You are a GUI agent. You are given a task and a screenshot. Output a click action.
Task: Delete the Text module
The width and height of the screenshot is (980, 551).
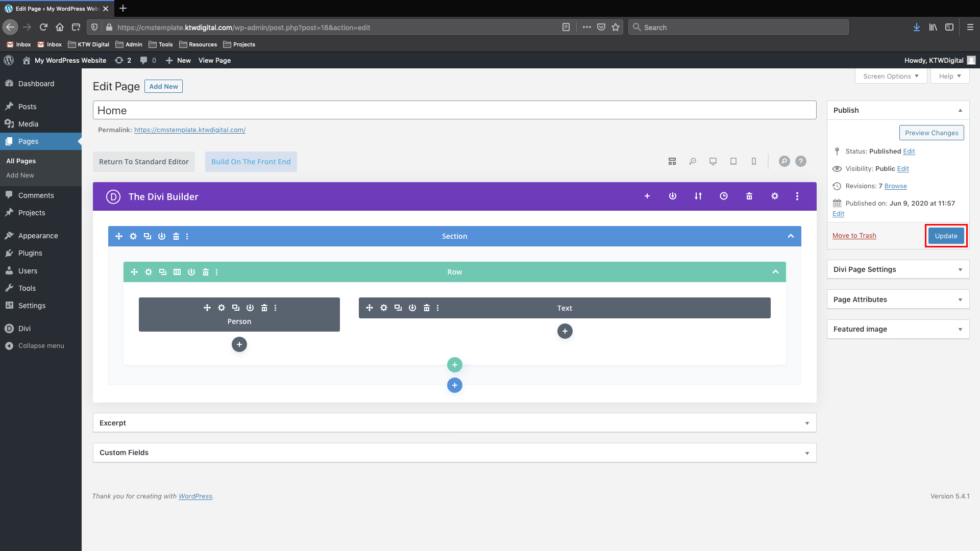(427, 308)
